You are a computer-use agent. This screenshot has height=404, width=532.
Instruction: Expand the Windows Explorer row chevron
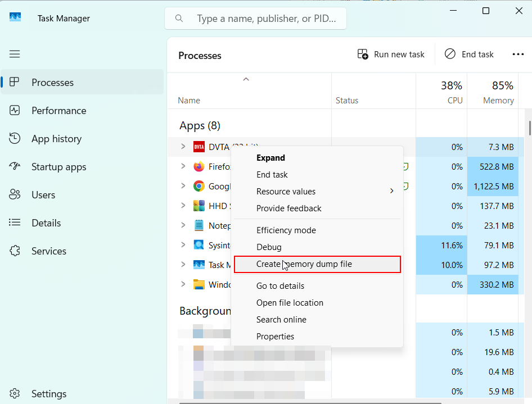coord(183,284)
